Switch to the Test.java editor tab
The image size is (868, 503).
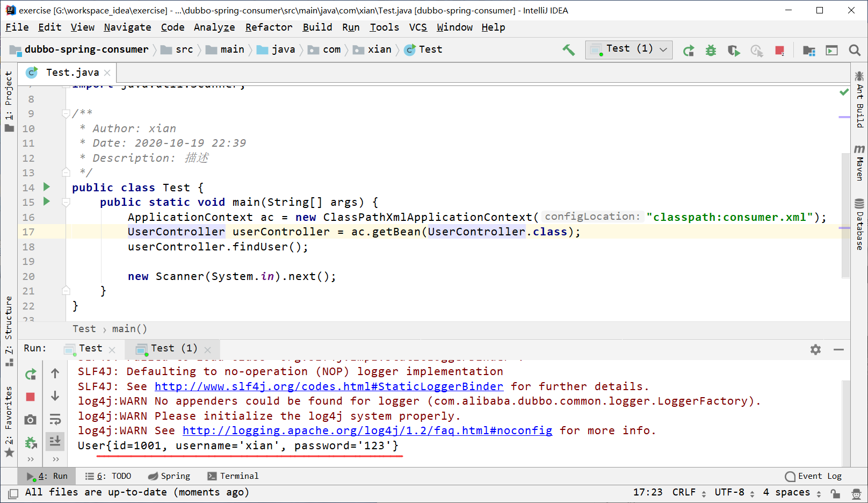point(68,73)
